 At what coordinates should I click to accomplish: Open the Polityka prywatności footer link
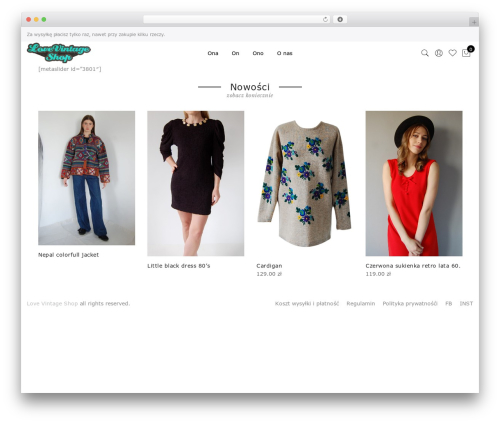(410, 303)
